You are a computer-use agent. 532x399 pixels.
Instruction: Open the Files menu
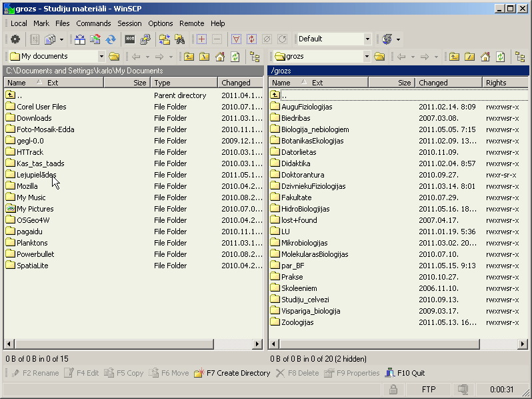63,23
